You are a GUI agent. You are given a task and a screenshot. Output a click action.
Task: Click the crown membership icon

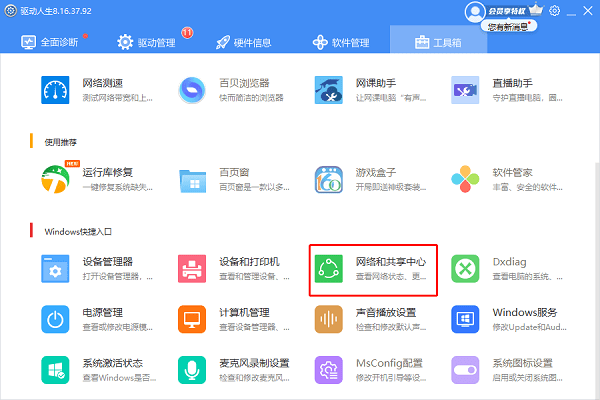(536, 9)
